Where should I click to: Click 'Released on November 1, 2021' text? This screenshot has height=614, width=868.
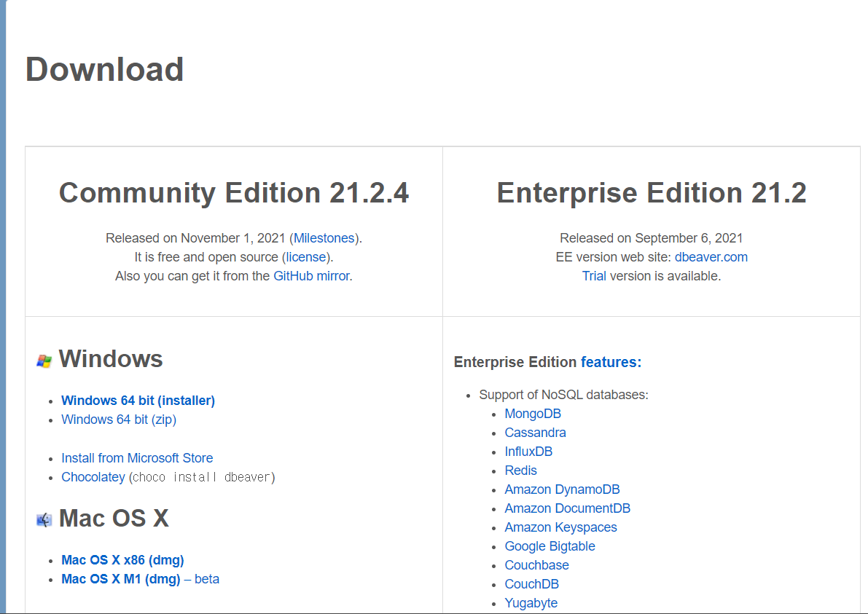pos(195,238)
